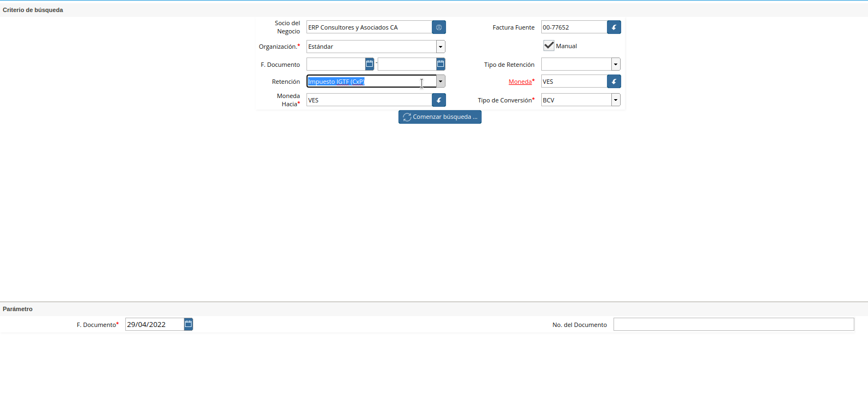The height and width of the screenshot is (419, 868).
Task: Click the Moneda input field next to the red link
Action: tap(574, 82)
